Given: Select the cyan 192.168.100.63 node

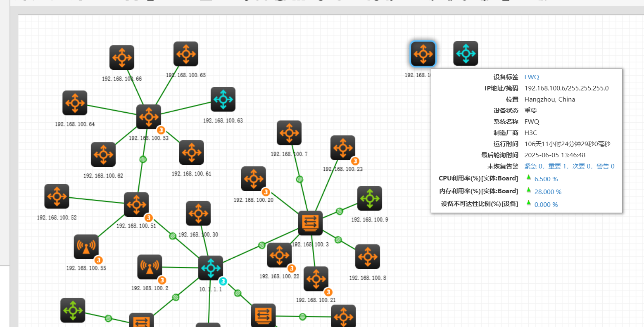Looking at the screenshot, I should click(223, 99).
